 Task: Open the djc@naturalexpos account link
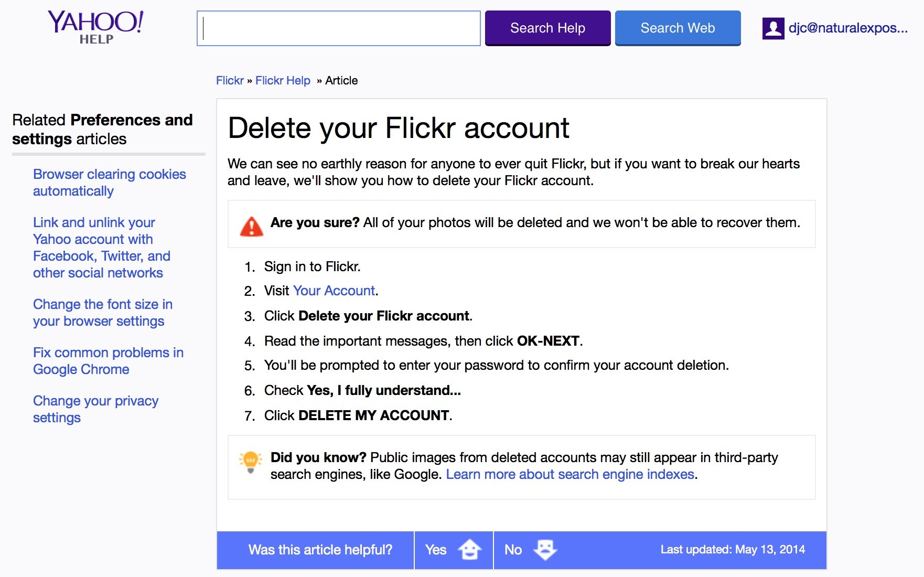(848, 28)
